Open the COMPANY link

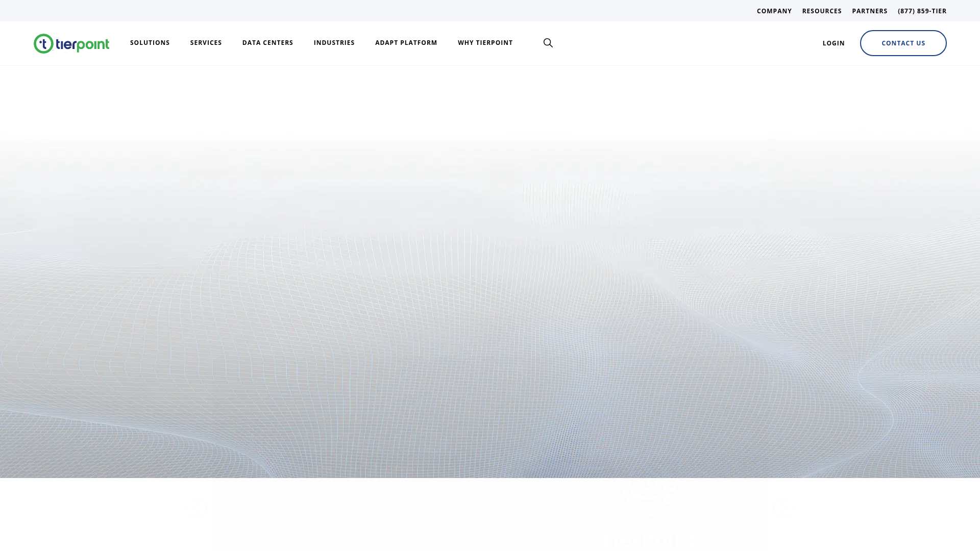(774, 11)
